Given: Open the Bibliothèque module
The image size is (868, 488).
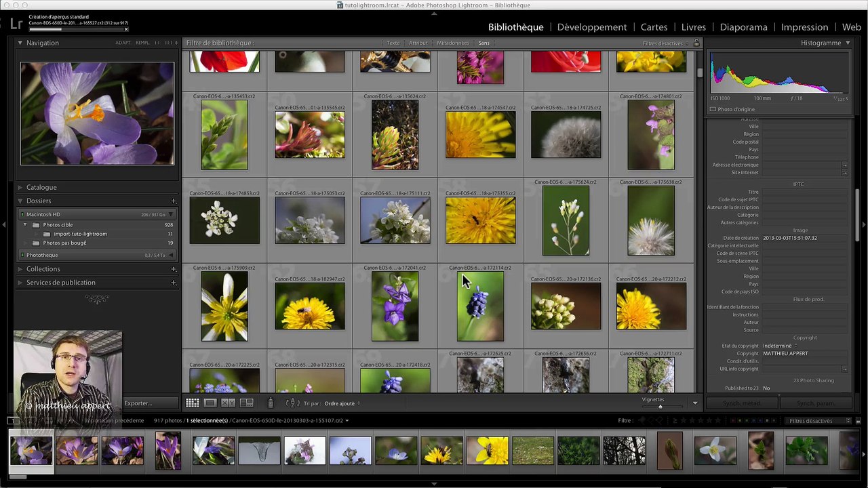Looking at the screenshot, I should coord(516,27).
